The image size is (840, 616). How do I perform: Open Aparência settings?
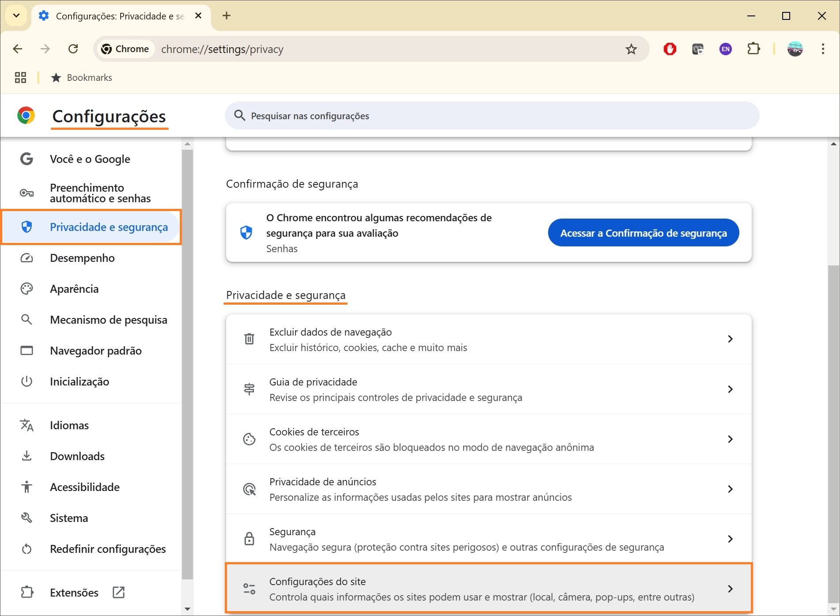91,289
